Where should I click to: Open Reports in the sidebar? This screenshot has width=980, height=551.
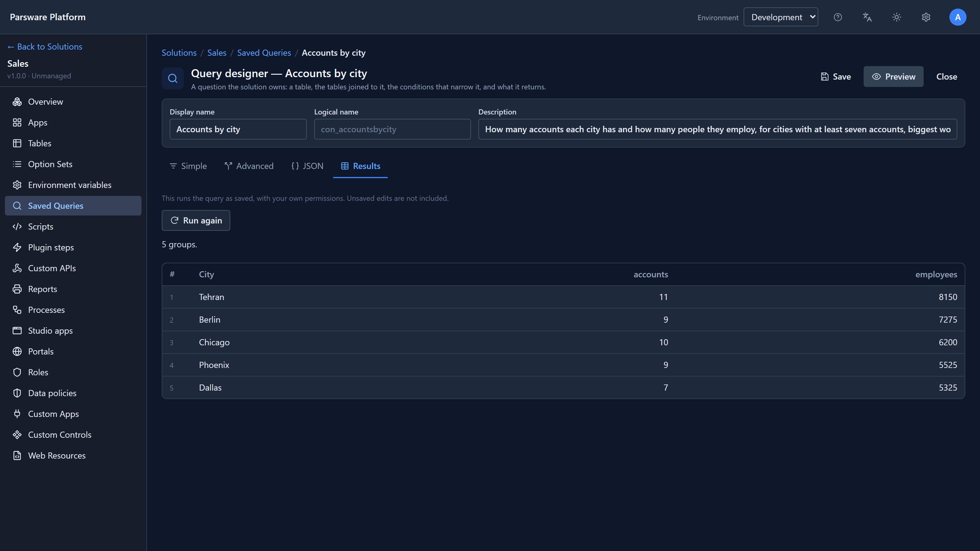pyautogui.click(x=73, y=289)
